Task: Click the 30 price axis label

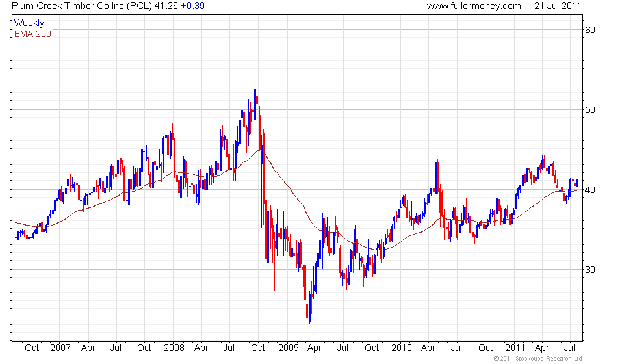Action: pos(590,270)
